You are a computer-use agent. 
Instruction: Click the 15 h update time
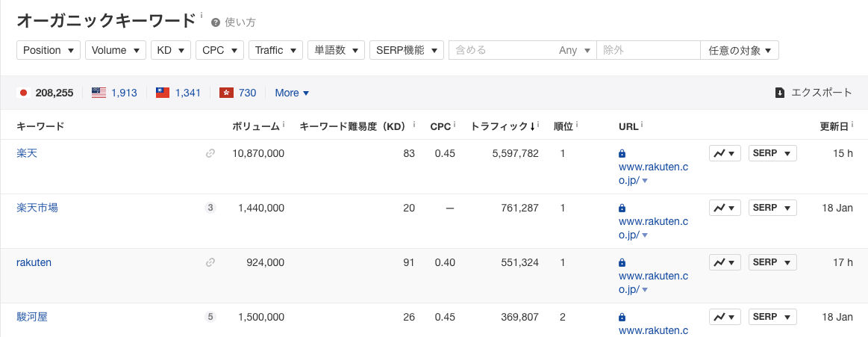(x=842, y=153)
